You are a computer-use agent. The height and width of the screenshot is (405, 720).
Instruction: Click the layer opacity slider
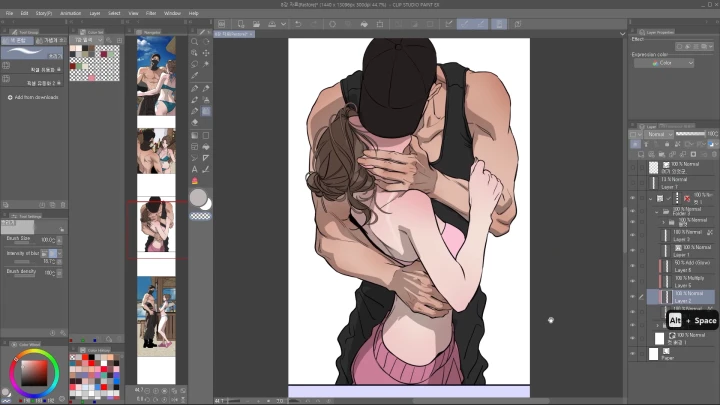690,134
